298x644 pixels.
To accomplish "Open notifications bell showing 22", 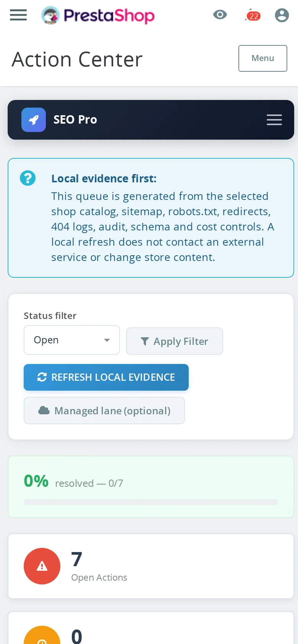I will [x=253, y=15].
